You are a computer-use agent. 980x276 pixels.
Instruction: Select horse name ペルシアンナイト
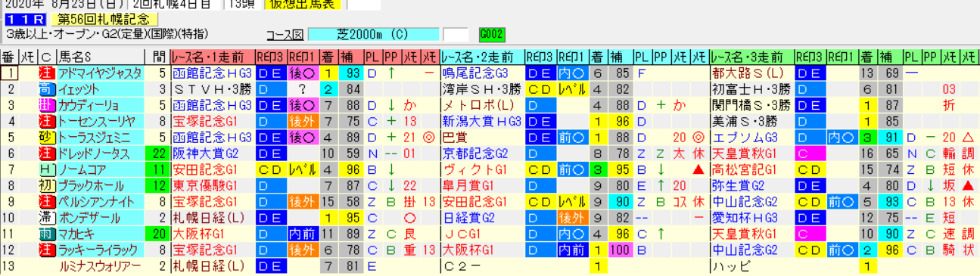[x=101, y=202]
